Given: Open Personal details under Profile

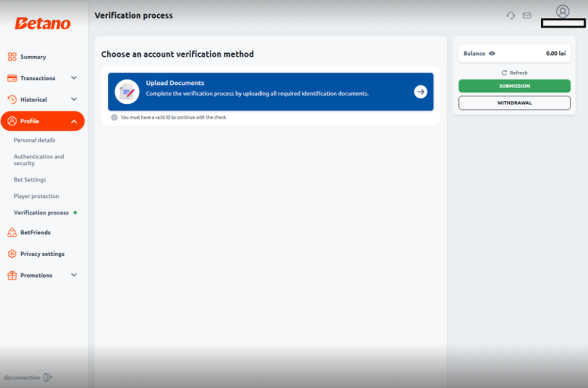Looking at the screenshot, I should coord(35,140).
